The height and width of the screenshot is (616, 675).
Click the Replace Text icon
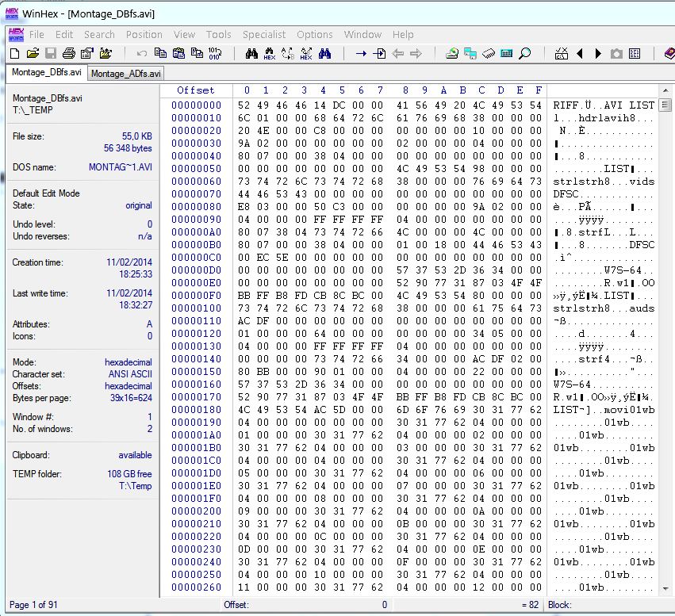click(x=288, y=54)
